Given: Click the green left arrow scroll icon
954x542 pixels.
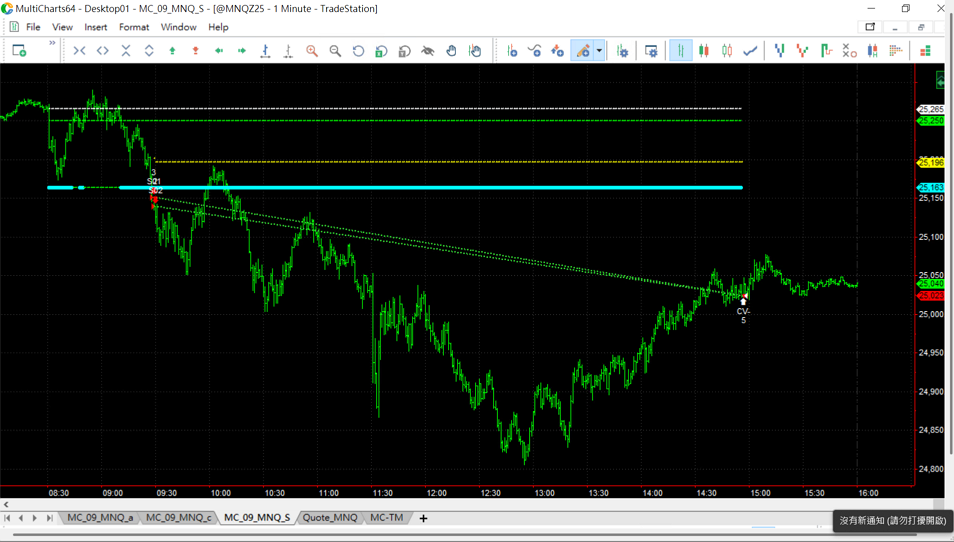Looking at the screenshot, I should coord(219,51).
